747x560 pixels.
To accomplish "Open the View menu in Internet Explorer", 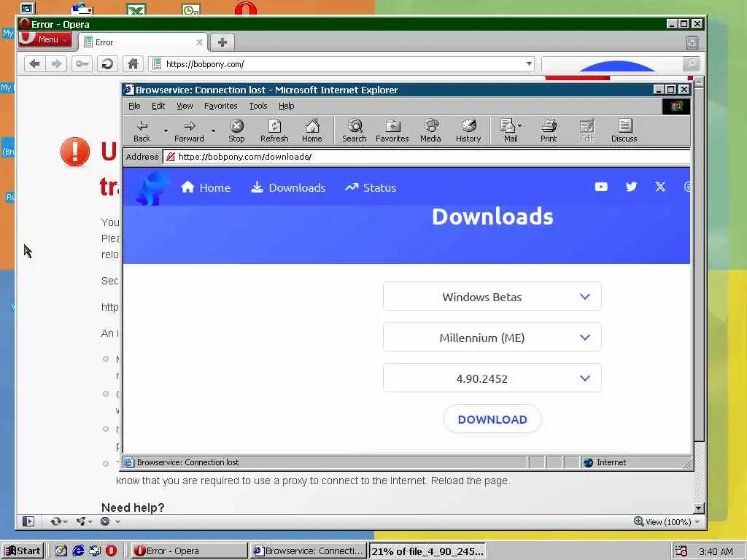I will 185,106.
